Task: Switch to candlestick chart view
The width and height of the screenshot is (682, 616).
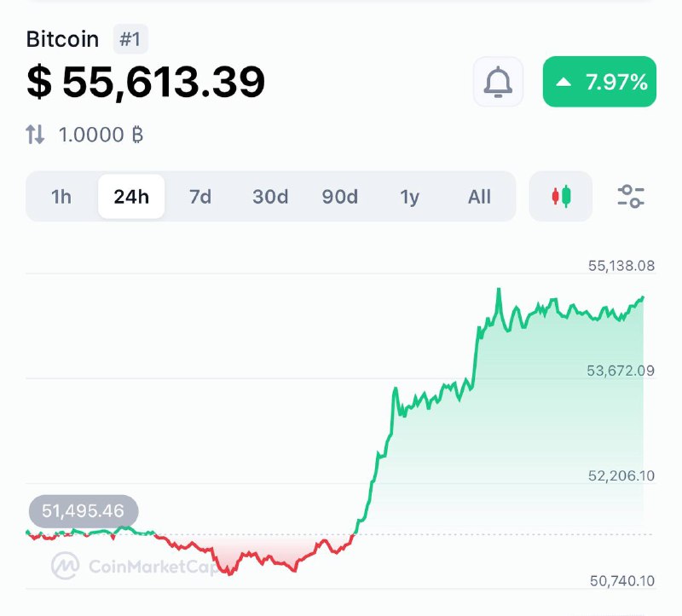Action: 561,197
